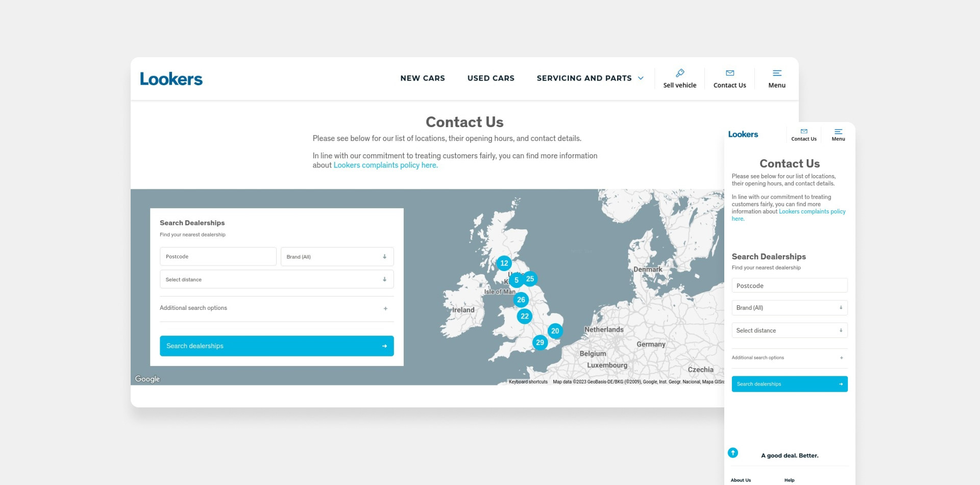Click the mobile Search dealerships button
980x485 pixels.
pyautogui.click(x=790, y=384)
